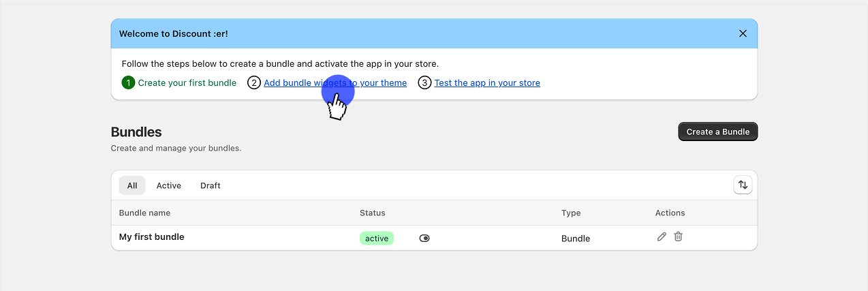This screenshot has width=868, height=291.
Task: Switch to the Draft bundles tab
Action: [x=210, y=185]
